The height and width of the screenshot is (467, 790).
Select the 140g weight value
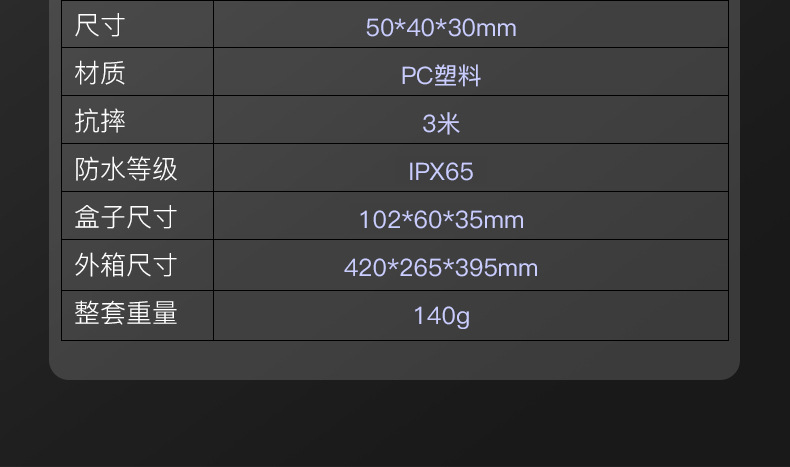(x=441, y=316)
